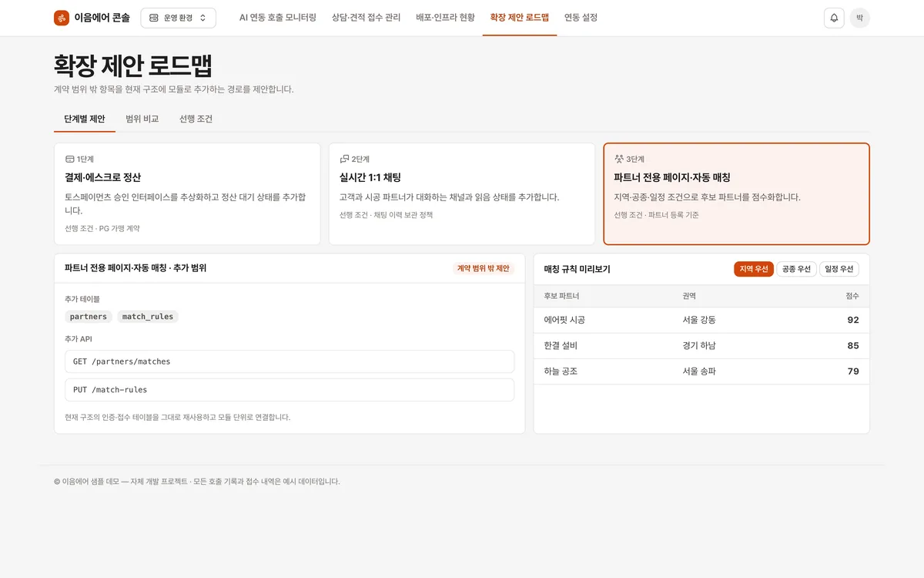Select 확장 제안 로드맵 nav item

coord(520,18)
